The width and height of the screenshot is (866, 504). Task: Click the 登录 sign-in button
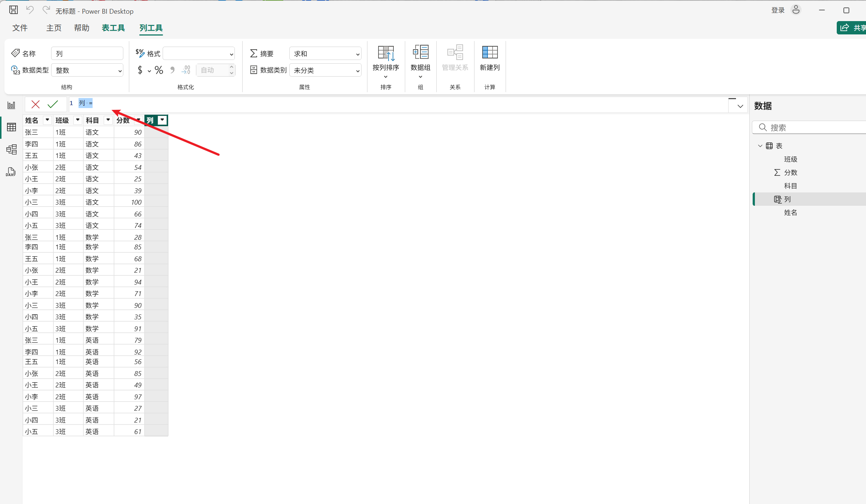click(778, 10)
